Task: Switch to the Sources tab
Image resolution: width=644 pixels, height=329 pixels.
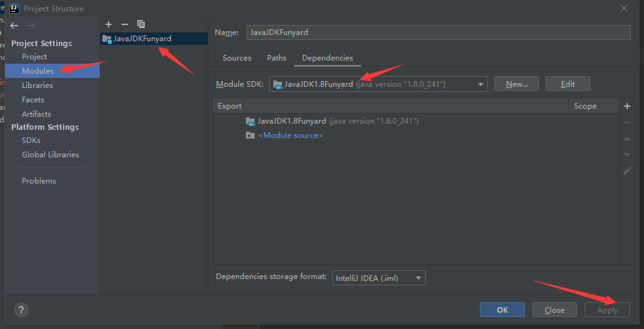Action: [x=237, y=58]
